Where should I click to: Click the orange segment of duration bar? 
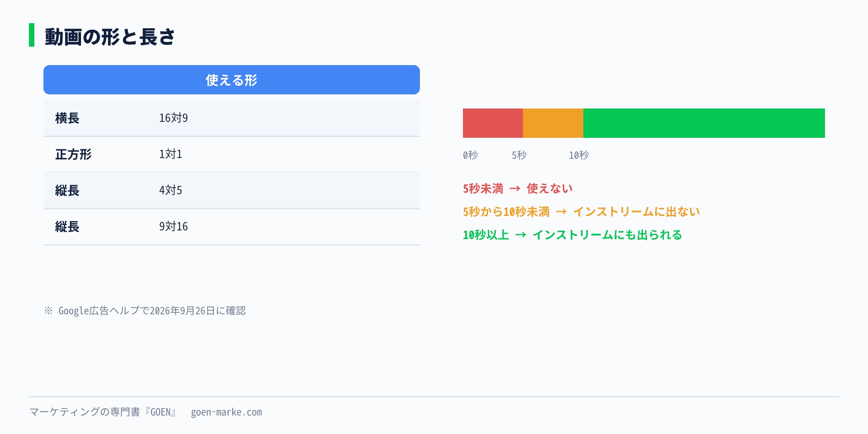pos(553,123)
